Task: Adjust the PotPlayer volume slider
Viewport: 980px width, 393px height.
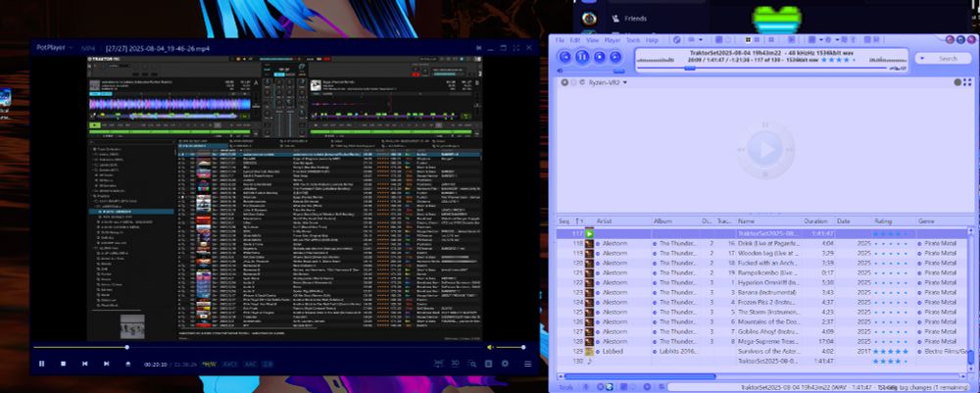Action: point(510,347)
